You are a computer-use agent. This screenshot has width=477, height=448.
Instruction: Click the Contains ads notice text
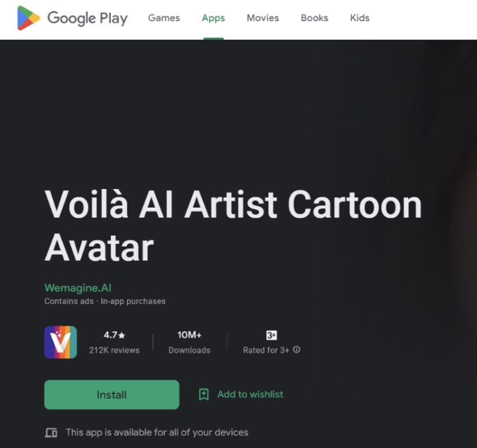[69, 301]
